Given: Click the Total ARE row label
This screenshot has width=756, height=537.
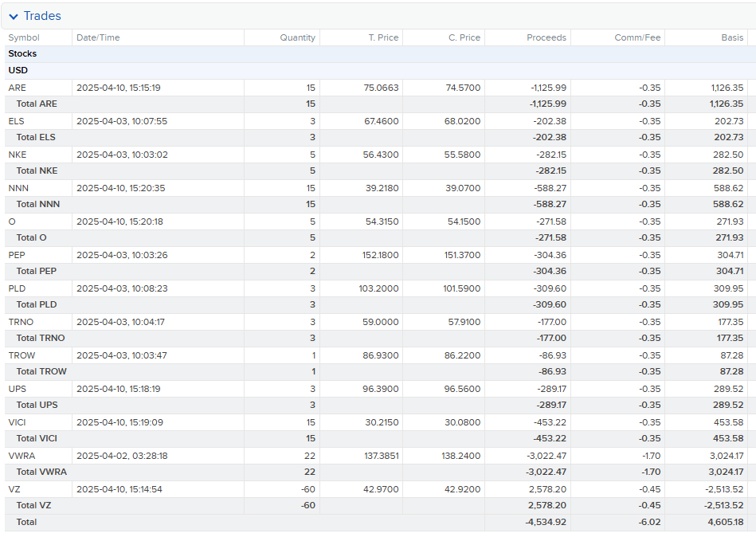Looking at the screenshot, I should [37, 104].
